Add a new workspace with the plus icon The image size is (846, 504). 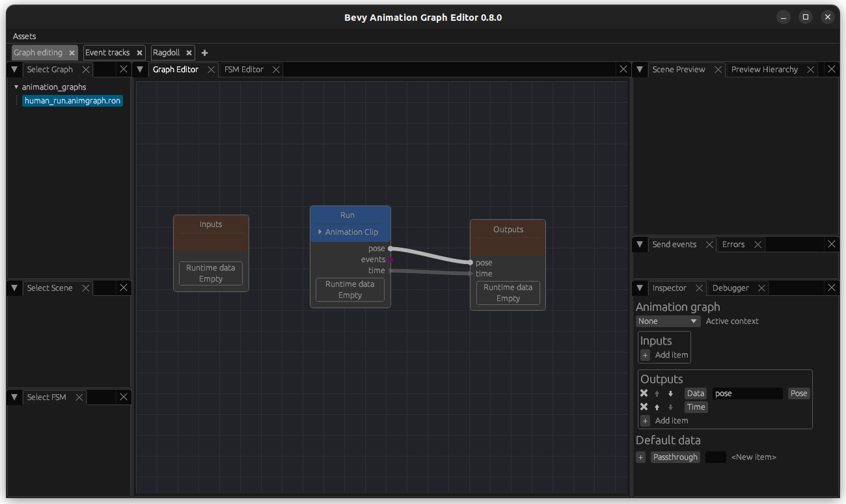(204, 53)
